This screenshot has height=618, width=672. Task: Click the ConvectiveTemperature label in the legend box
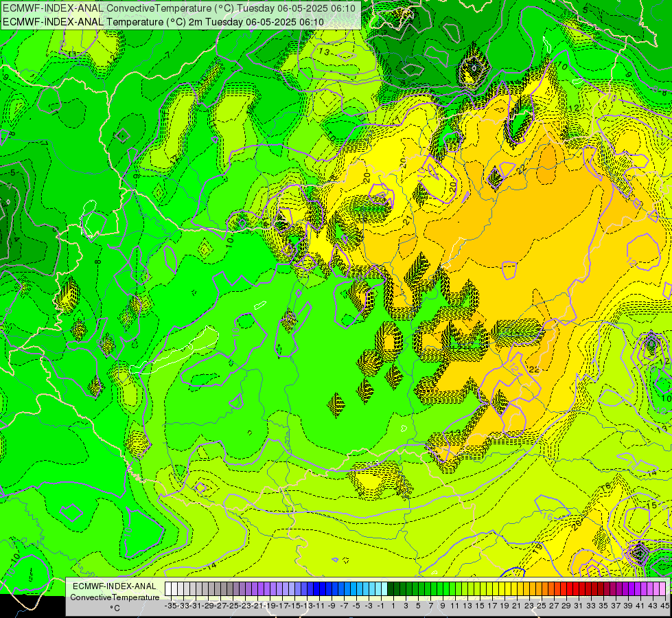pos(115,597)
